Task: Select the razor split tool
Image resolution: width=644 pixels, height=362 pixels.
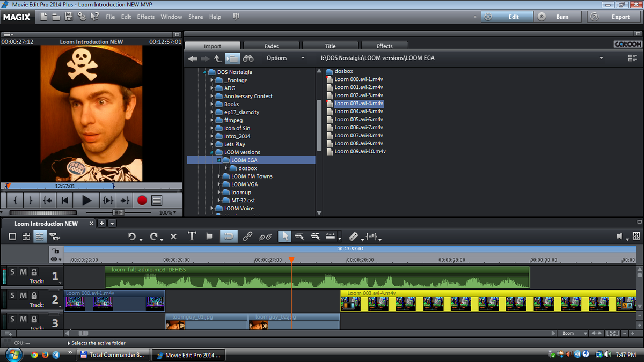Action: [x=353, y=237]
